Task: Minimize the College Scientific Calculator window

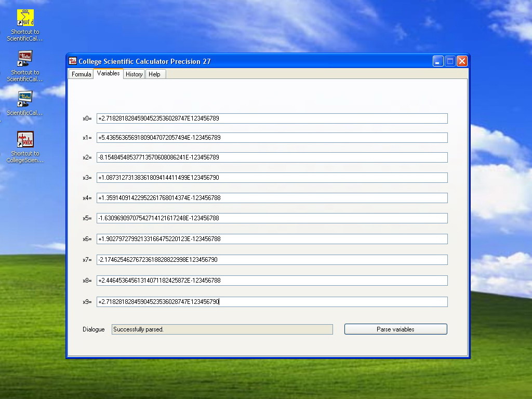Action: [438, 61]
